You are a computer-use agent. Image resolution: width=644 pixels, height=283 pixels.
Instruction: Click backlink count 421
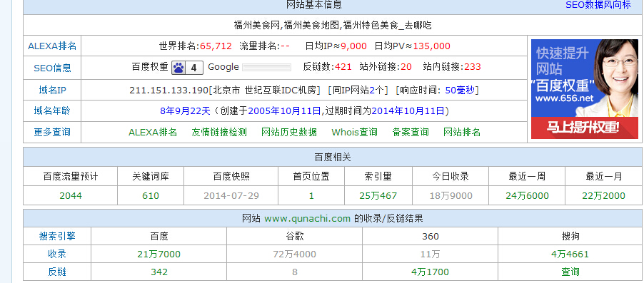[x=343, y=67]
